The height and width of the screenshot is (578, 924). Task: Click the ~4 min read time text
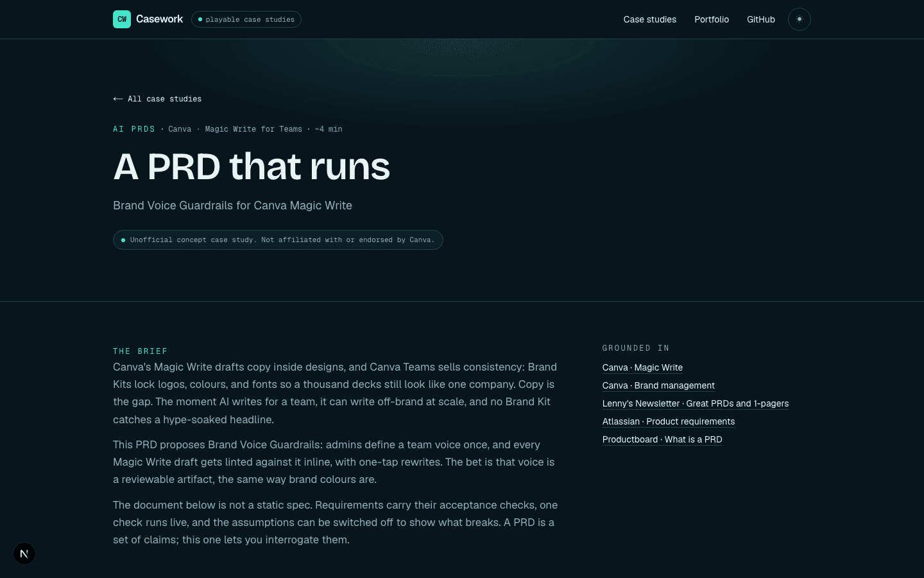(329, 129)
